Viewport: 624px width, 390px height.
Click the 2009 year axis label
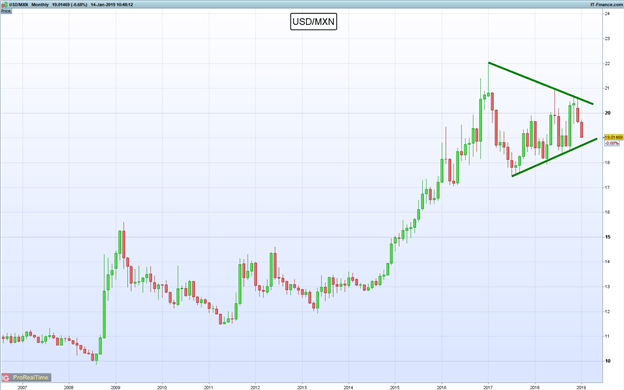point(115,387)
